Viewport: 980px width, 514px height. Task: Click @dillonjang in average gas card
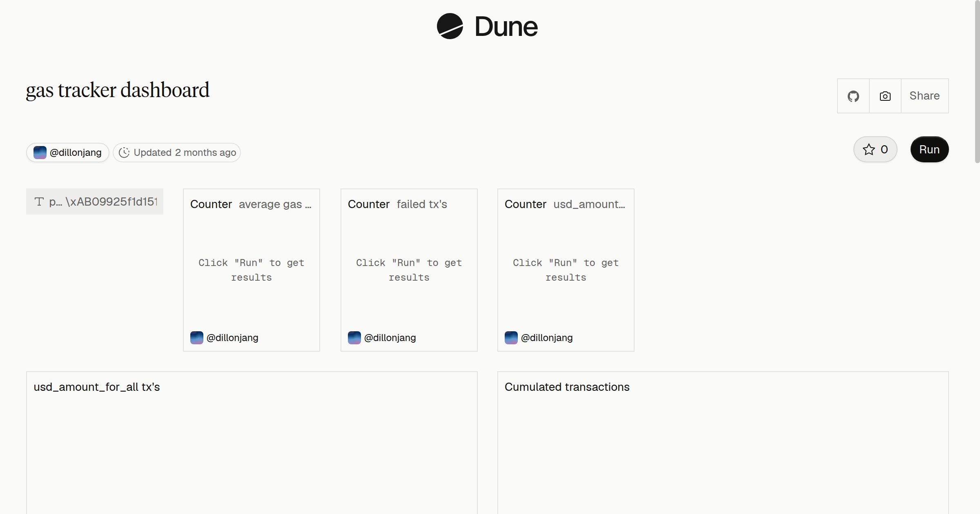[x=232, y=338]
